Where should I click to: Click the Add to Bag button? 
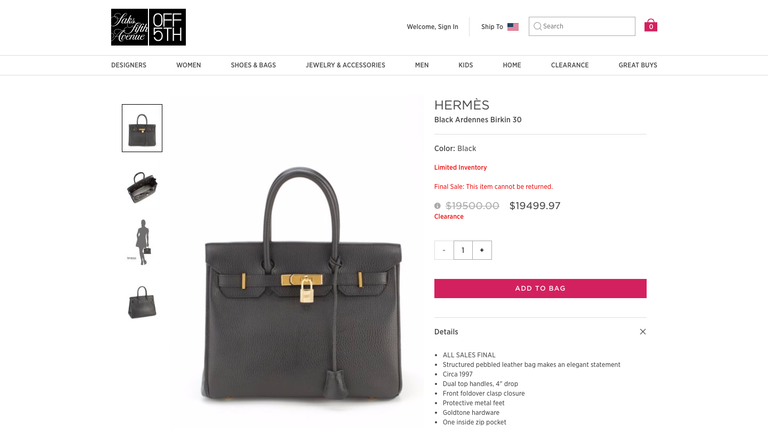(x=540, y=288)
